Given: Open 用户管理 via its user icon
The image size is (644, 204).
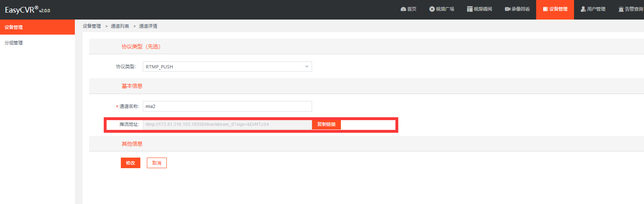Looking at the screenshot, I should pos(583,9).
